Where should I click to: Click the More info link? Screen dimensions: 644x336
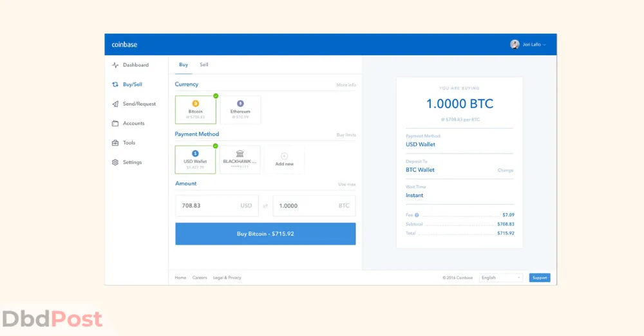pos(346,84)
